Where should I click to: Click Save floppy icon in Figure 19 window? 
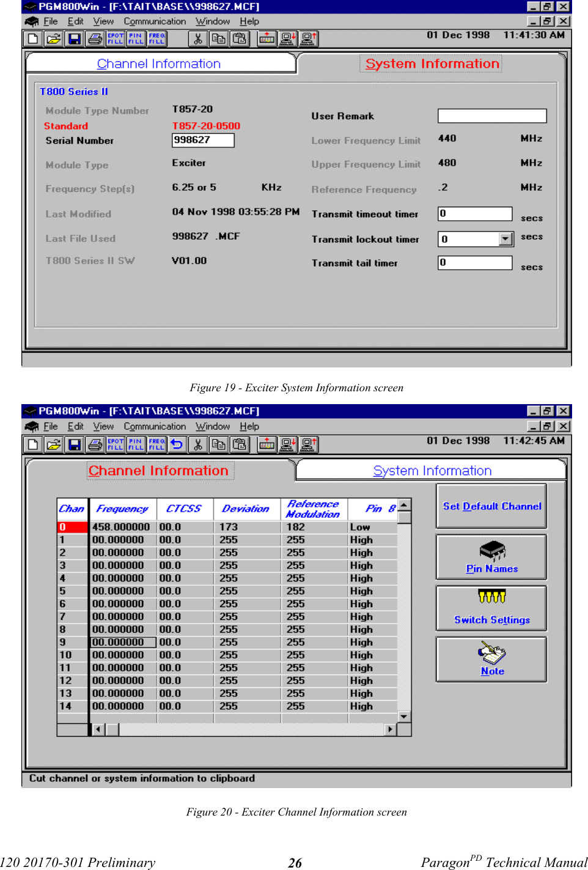[x=75, y=39]
